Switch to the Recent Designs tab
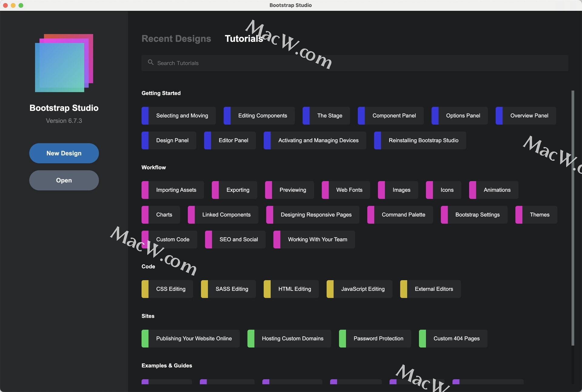Image resolution: width=582 pixels, height=392 pixels. click(x=176, y=39)
